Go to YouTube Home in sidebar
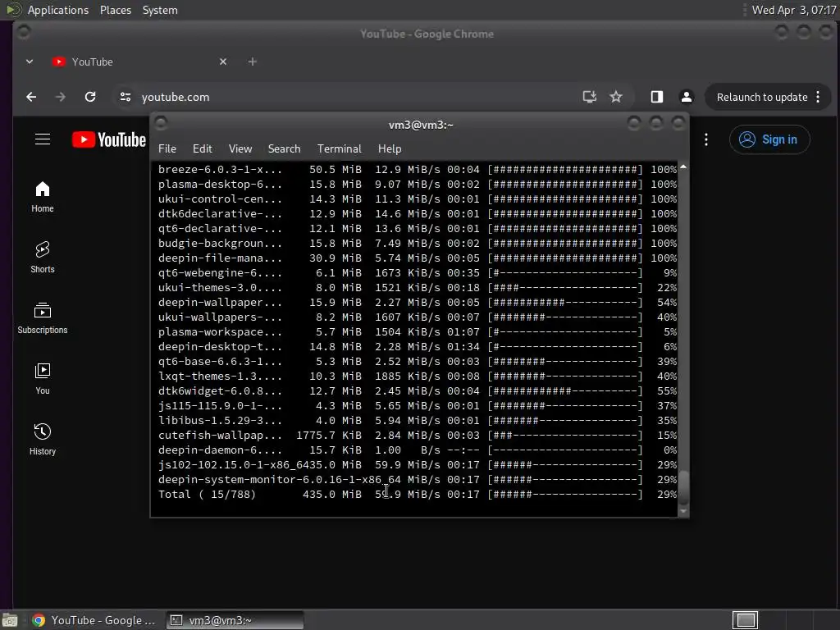The height and width of the screenshot is (630, 840). tap(43, 197)
